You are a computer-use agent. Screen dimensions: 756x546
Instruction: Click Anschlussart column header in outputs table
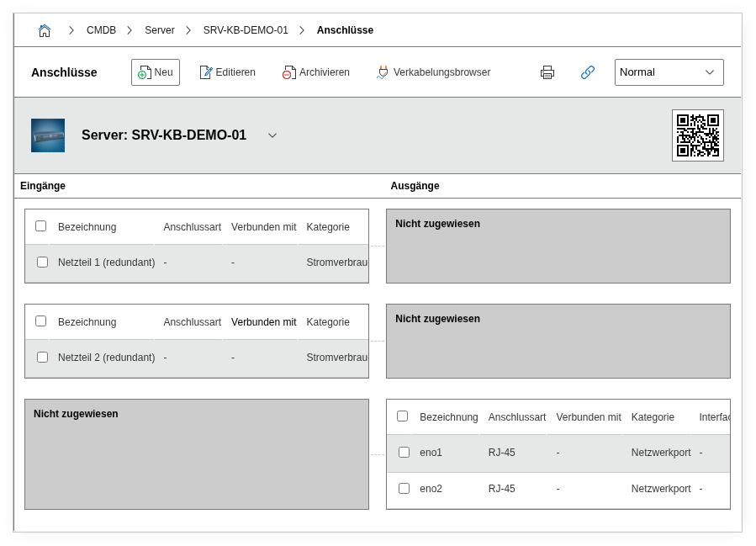coord(516,417)
